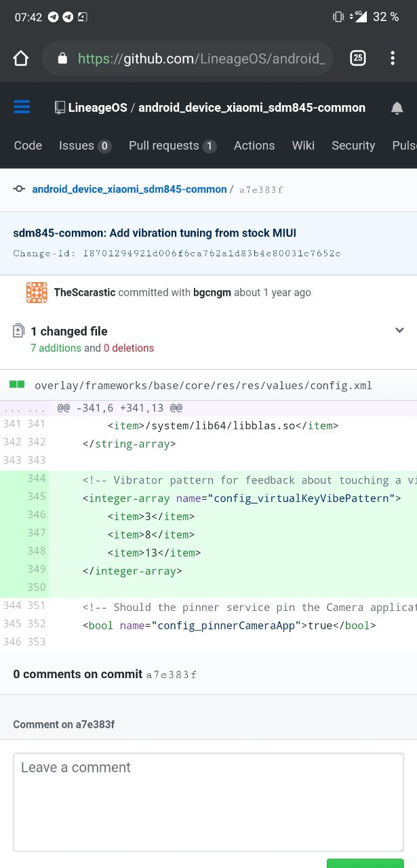Switch to the Wiki tab
Viewport: 417px width, 868px height.
pos(303,145)
